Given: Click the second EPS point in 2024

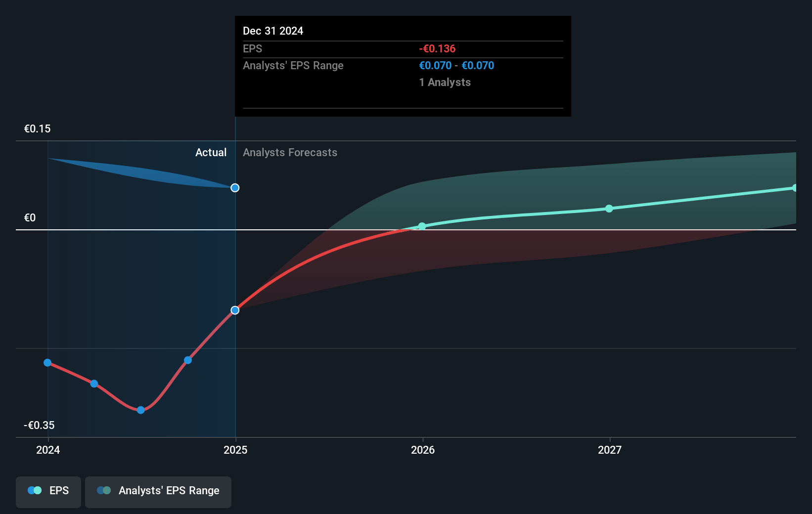Looking at the screenshot, I should pos(94,384).
